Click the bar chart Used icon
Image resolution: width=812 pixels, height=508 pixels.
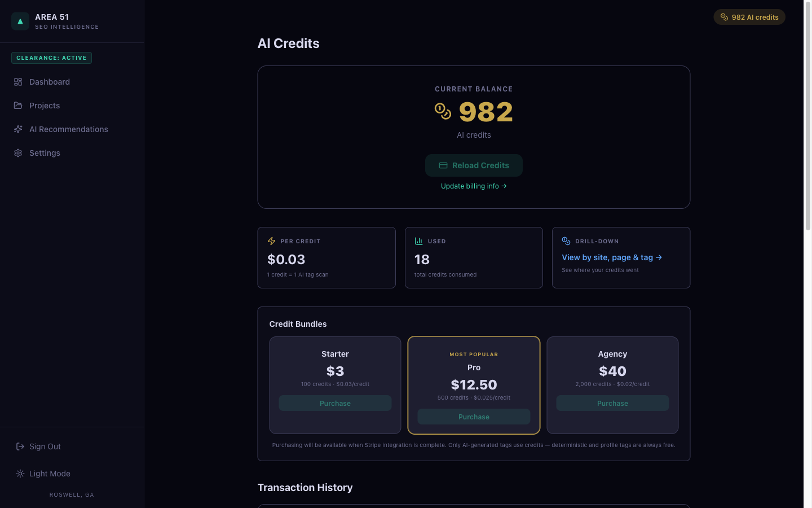[418, 241]
